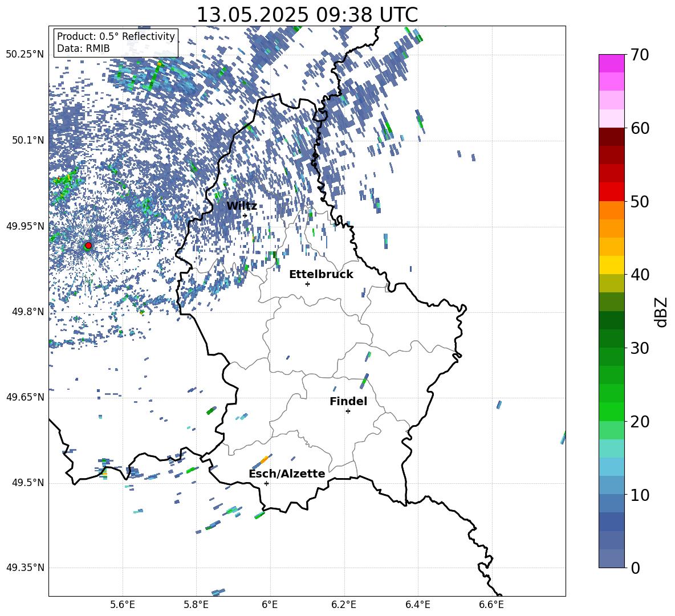Pick the bright red swatch above 50 dBZ
The width and height of the screenshot is (675, 616).
[x=611, y=192]
